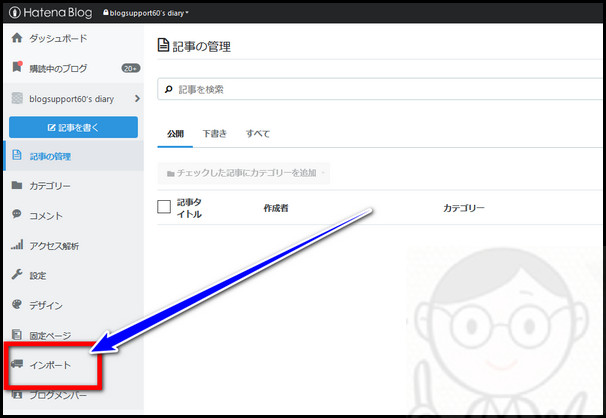Open アクセス解析 in the sidebar
Screen dimensions: 606x418
tap(54, 246)
